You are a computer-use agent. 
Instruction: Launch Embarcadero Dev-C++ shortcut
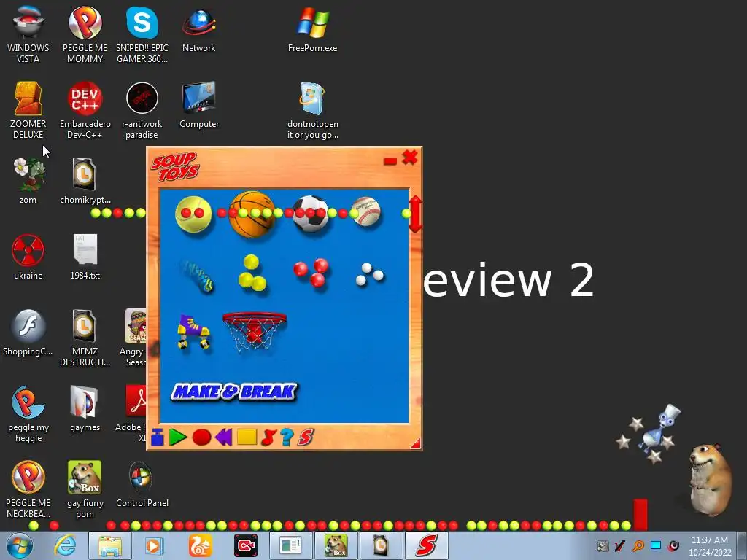coord(85,110)
